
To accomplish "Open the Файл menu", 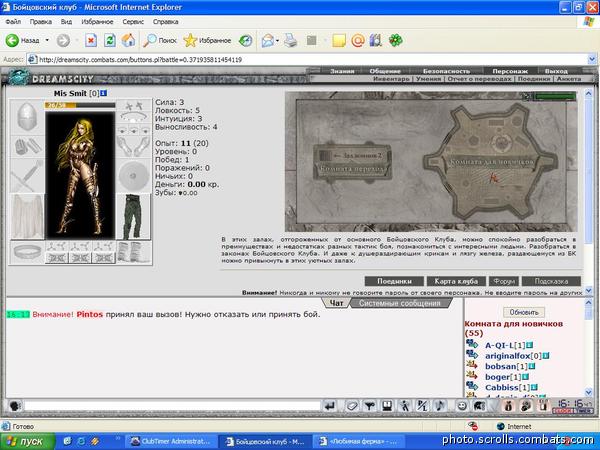I will click(x=13, y=22).
